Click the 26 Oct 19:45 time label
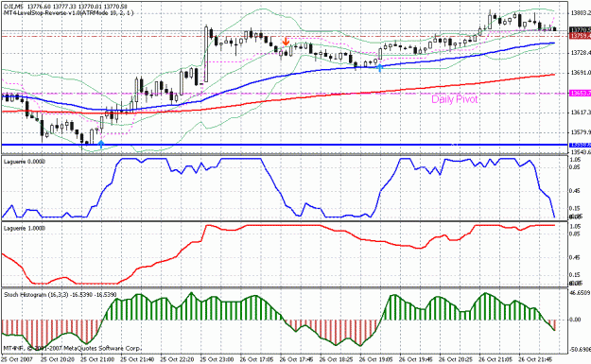591x364 pixels. coord(416,359)
